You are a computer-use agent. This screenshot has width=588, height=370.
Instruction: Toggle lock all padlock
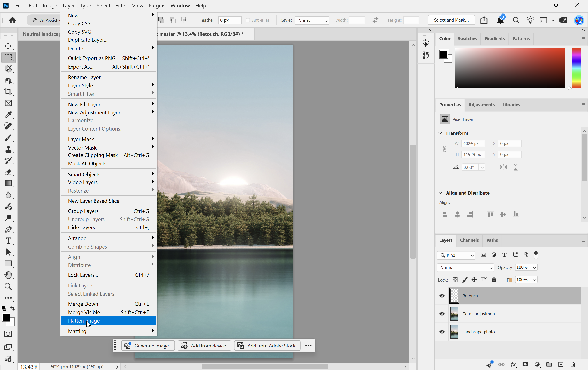pyautogui.click(x=494, y=280)
